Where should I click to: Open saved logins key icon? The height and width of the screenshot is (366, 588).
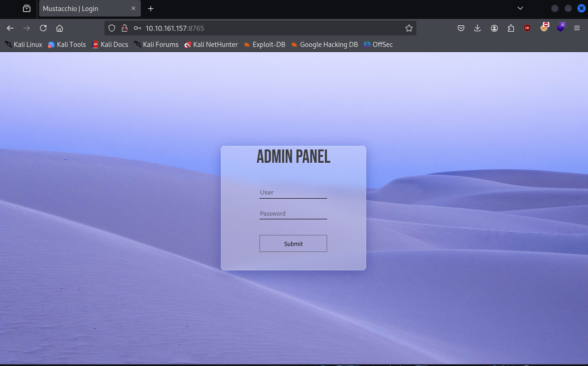click(x=137, y=28)
